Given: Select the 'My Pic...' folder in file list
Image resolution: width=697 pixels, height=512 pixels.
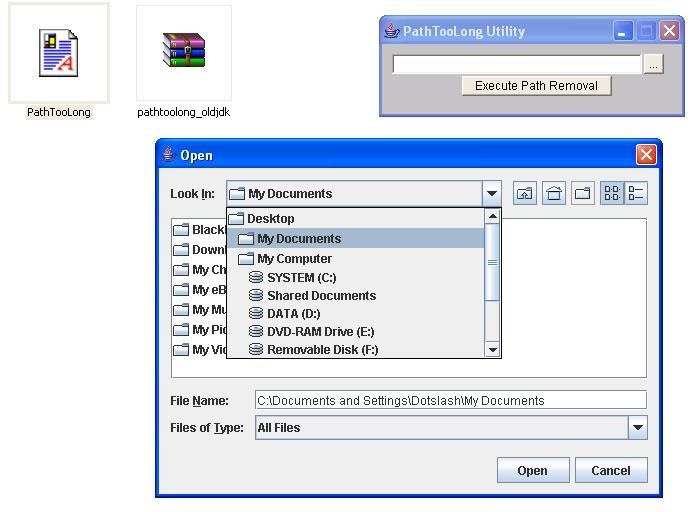Looking at the screenshot, I should 200,329.
